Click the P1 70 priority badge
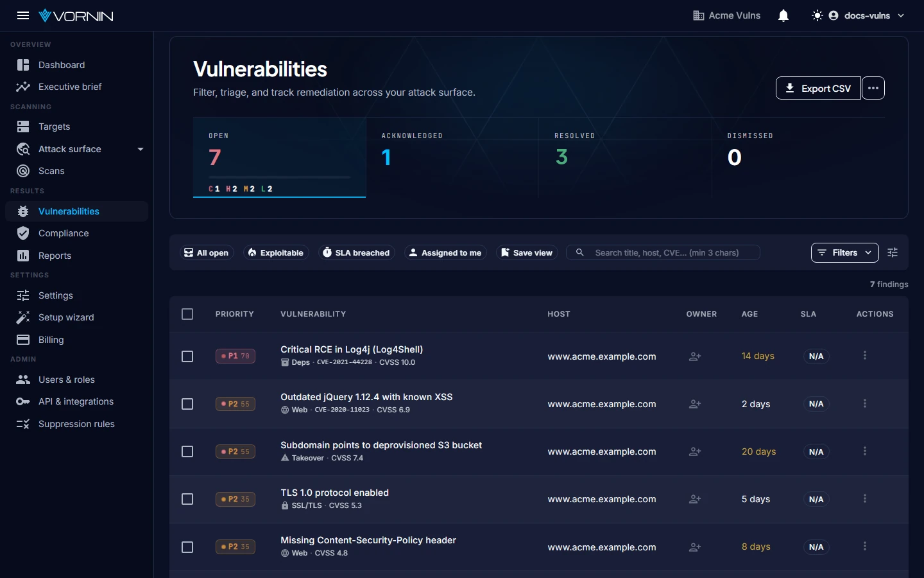The image size is (924, 578). coord(235,356)
